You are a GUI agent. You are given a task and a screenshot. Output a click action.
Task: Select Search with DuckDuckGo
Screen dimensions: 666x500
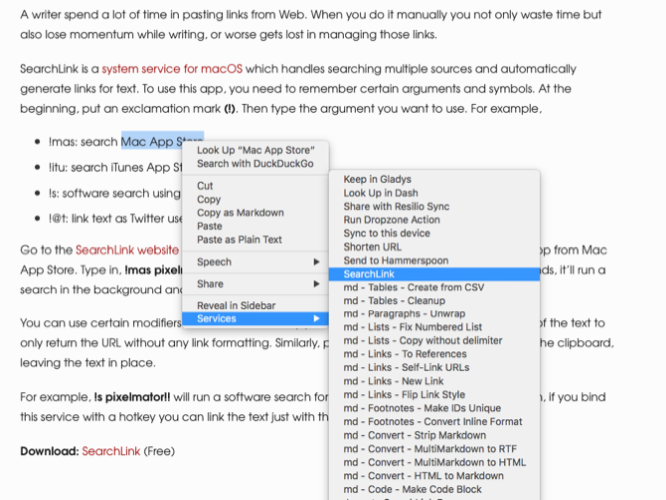click(x=255, y=163)
